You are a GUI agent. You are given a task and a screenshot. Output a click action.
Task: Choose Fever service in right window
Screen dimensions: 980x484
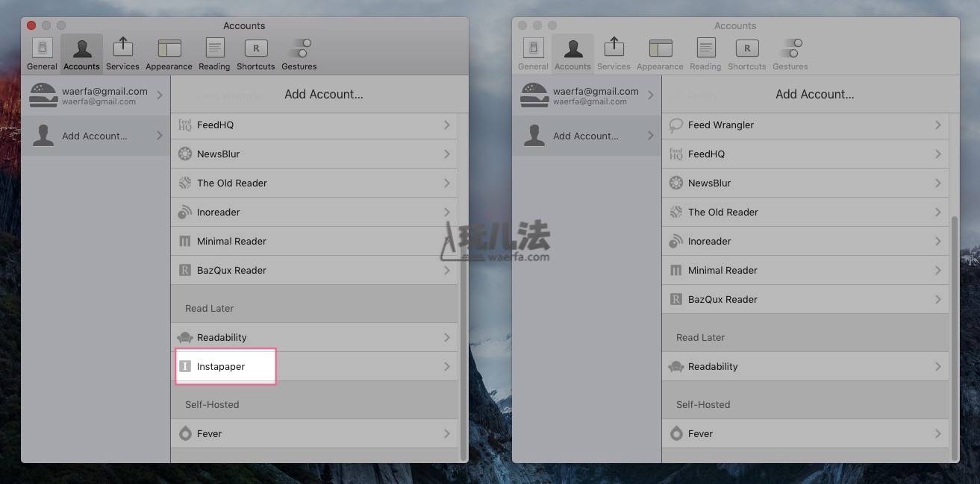[805, 433]
